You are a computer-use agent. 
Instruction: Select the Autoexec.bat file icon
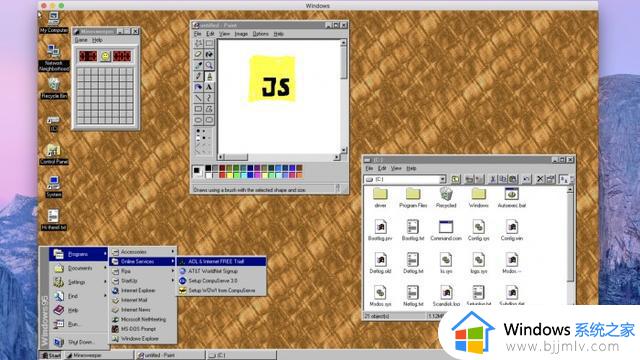pos(512,198)
